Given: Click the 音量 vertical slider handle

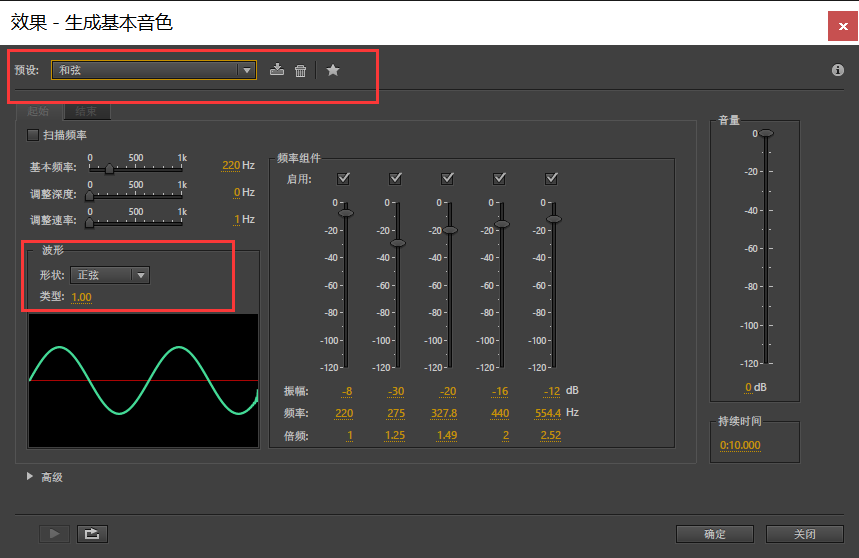Looking at the screenshot, I should pos(766,133).
